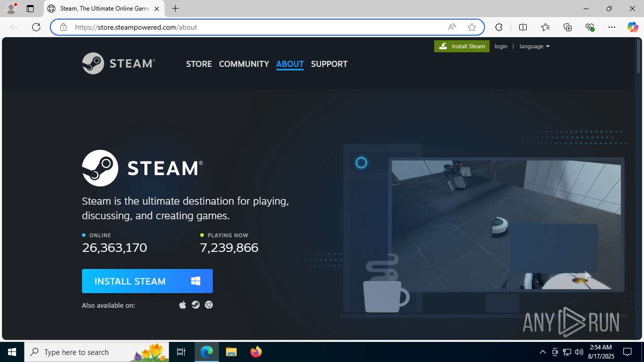Screen dimensions: 644x362
Task: View site information lock icon
Action: click(x=63, y=27)
